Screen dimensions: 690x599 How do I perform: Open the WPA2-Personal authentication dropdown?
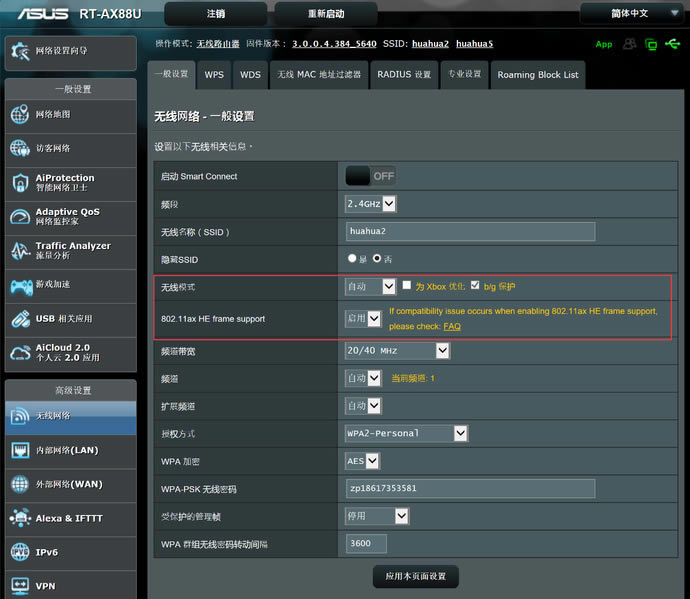(406, 433)
